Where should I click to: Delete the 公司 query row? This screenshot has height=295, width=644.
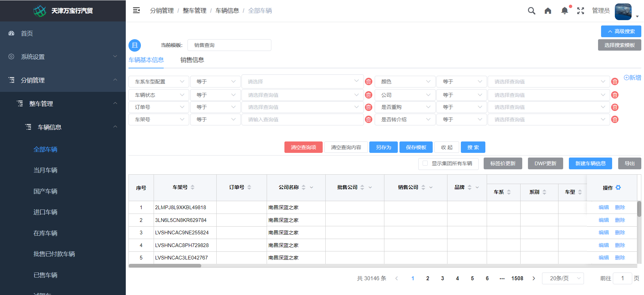click(x=615, y=95)
